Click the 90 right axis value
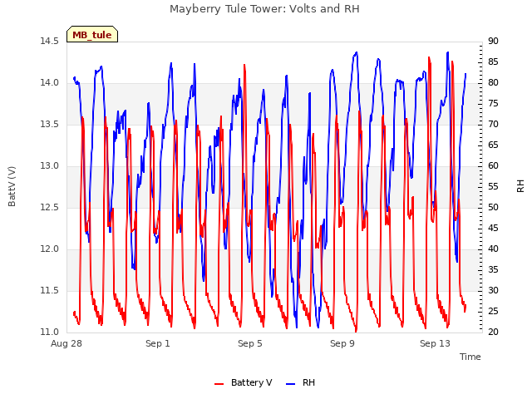 (493, 41)
